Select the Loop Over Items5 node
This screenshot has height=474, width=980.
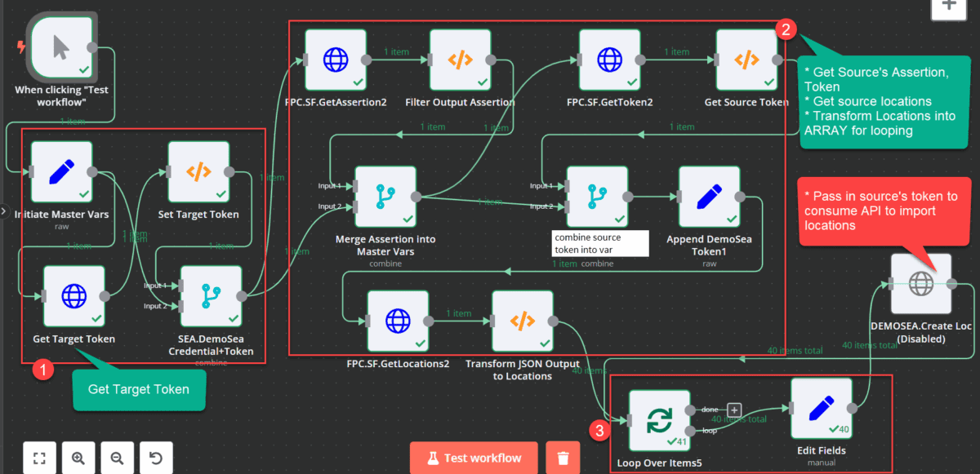[659, 420]
